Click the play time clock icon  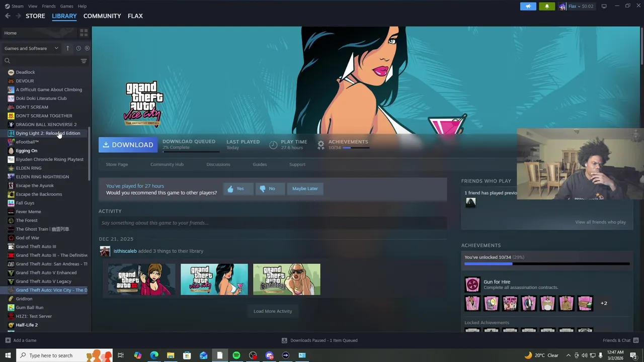[x=273, y=145]
